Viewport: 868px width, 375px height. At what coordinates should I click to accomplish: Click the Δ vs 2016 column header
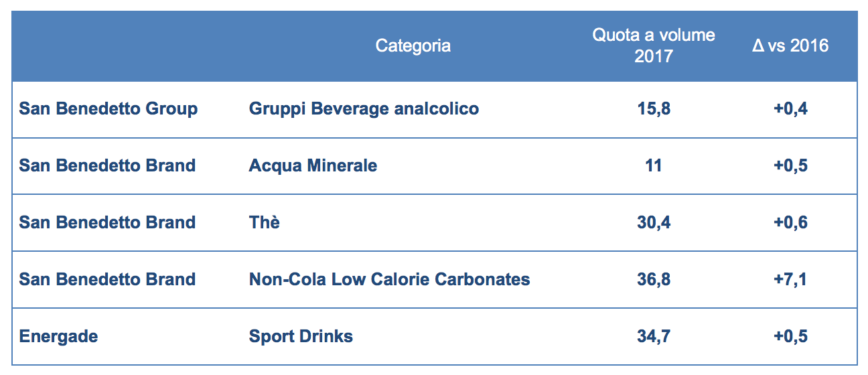(790, 46)
